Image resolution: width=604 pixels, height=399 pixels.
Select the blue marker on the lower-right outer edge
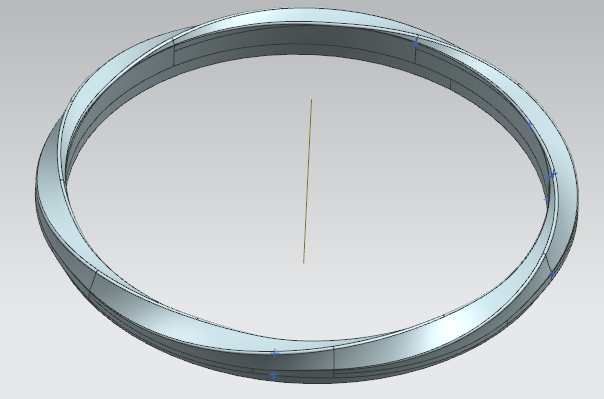[x=552, y=274]
